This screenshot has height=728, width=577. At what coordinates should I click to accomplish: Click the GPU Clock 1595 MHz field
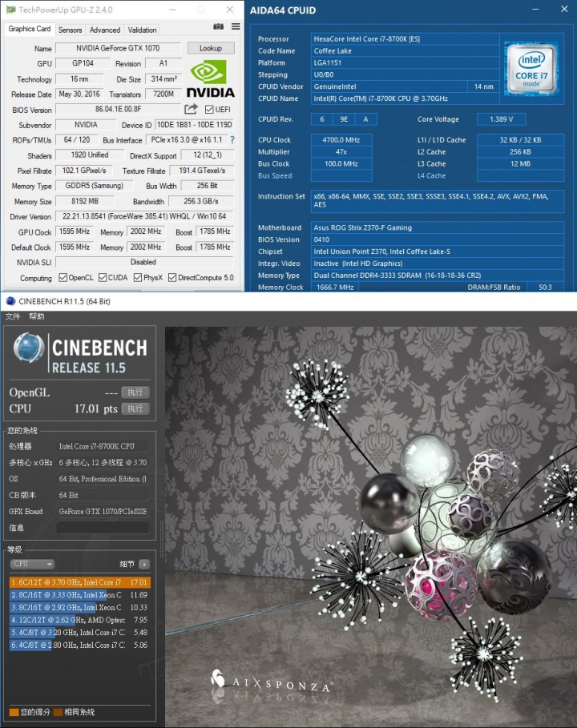click(75, 231)
